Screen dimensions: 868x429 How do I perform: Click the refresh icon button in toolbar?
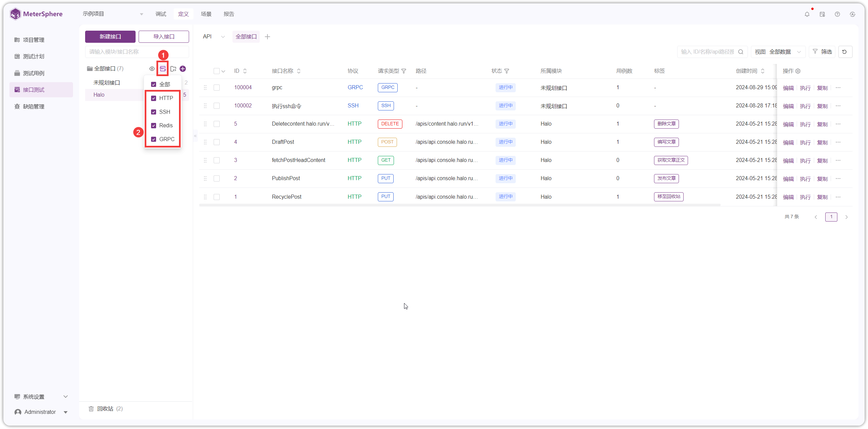[845, 52]
